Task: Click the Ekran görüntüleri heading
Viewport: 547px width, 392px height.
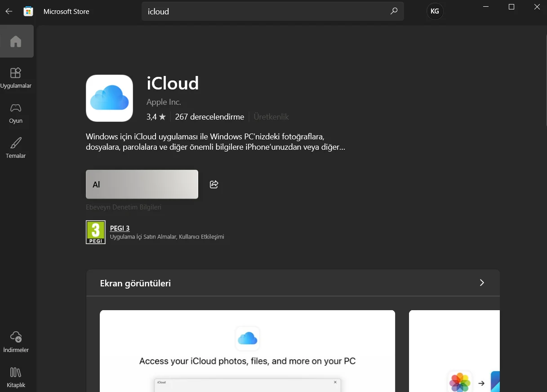Action: [x=135, y=283]
